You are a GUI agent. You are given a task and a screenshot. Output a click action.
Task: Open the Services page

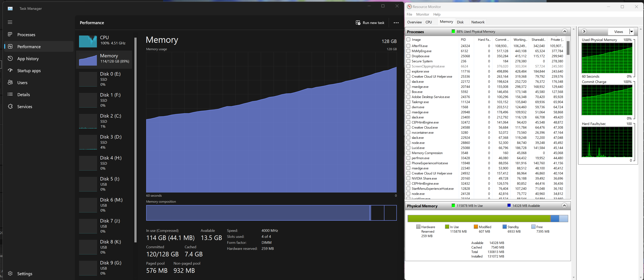click(x=25, y=107)
